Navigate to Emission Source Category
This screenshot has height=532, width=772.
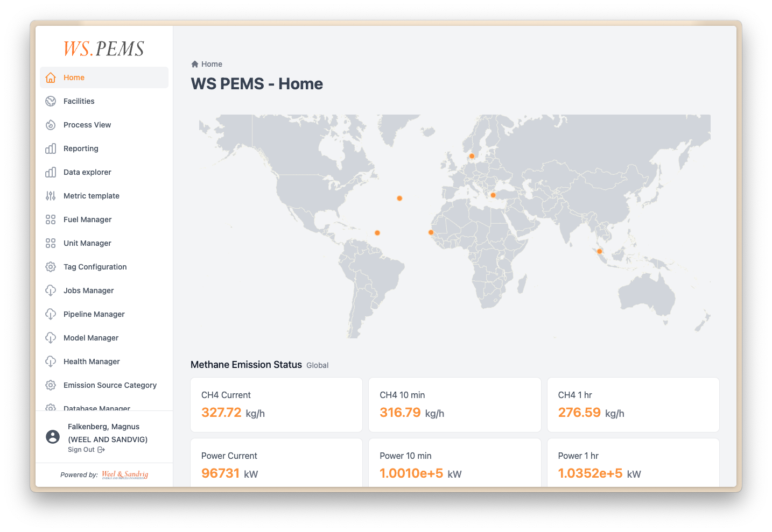tap(110, 385)
